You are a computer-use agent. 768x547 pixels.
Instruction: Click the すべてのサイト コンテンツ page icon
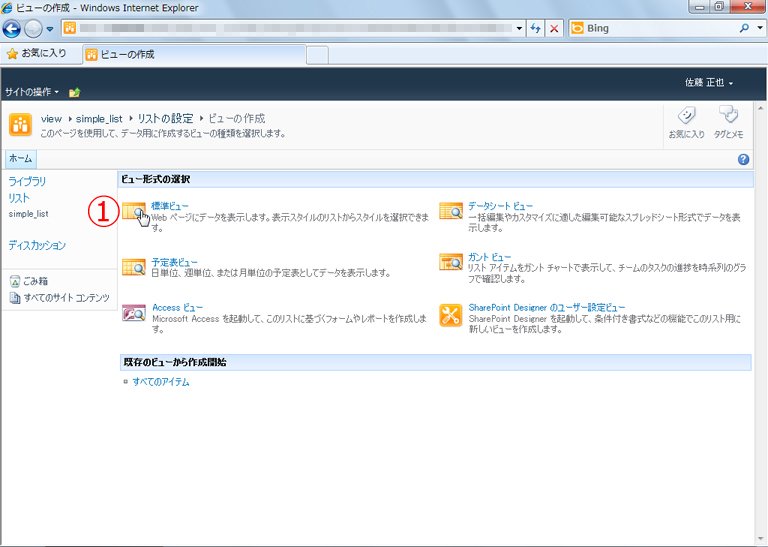point(15,298)
